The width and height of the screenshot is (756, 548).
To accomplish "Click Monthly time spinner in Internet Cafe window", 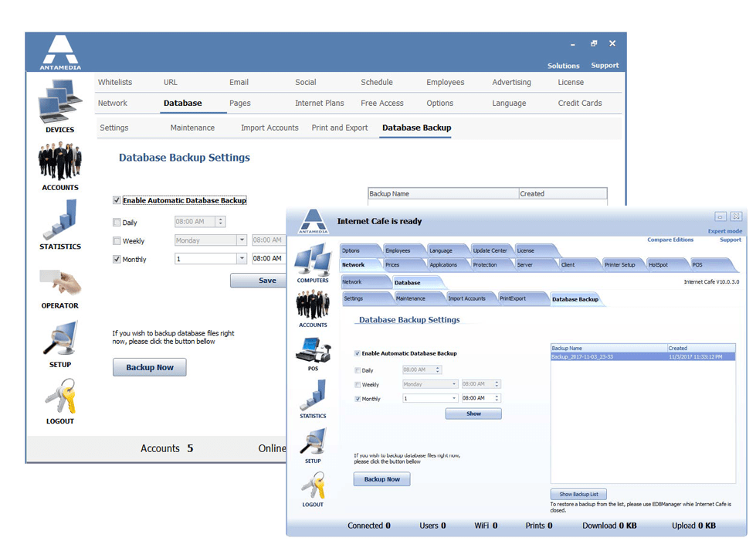I will coord(497,398).
